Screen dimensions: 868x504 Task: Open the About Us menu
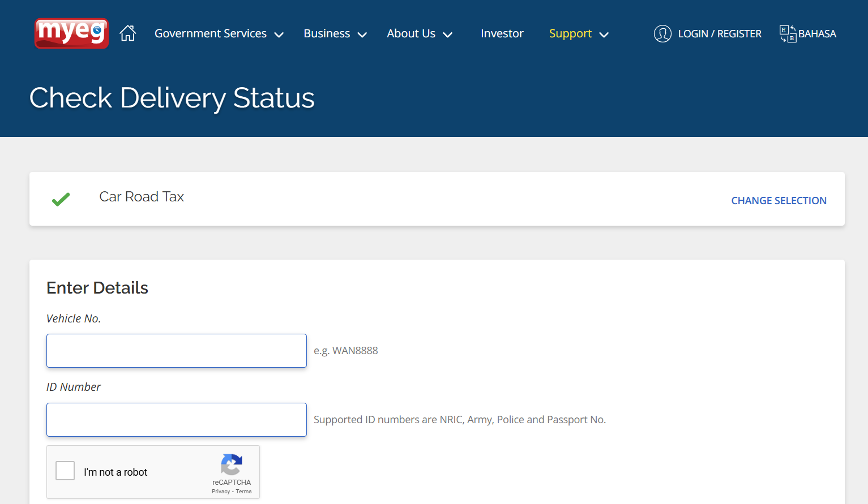coord(411,33)
